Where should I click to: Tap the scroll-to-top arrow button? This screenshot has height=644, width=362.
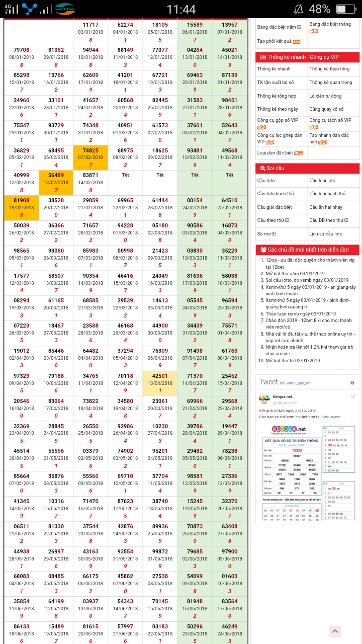335,631
